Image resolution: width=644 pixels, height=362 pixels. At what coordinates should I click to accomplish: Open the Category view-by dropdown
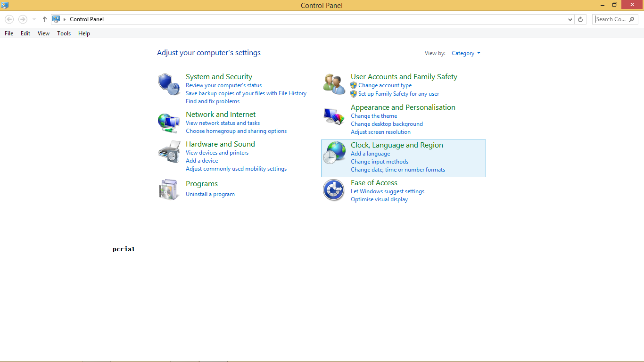[466, 53]
